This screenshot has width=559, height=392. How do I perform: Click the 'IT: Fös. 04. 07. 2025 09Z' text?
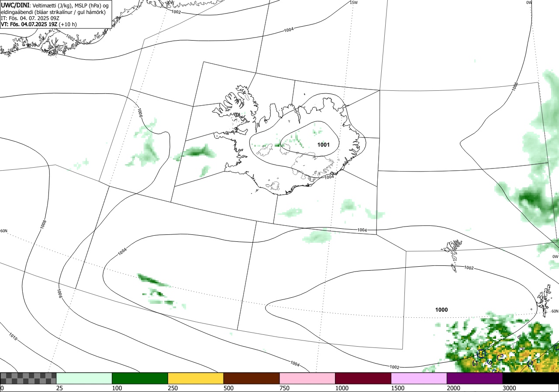30,18
